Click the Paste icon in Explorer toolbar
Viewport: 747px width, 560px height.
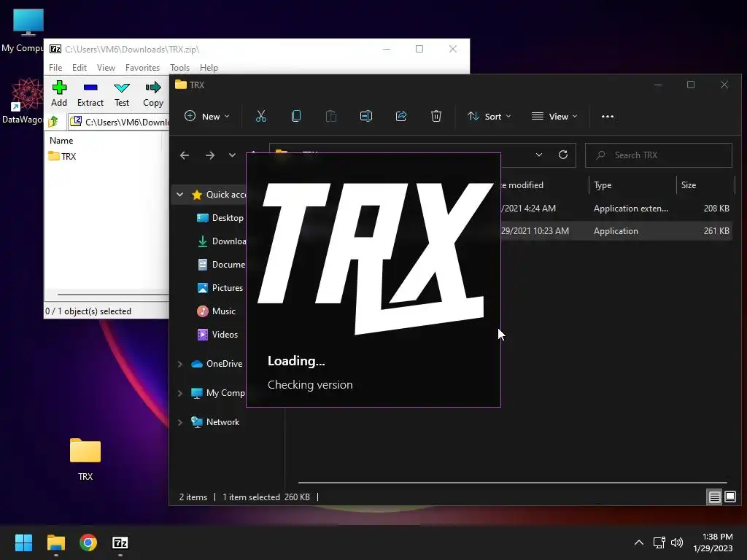tap(331, 116)
